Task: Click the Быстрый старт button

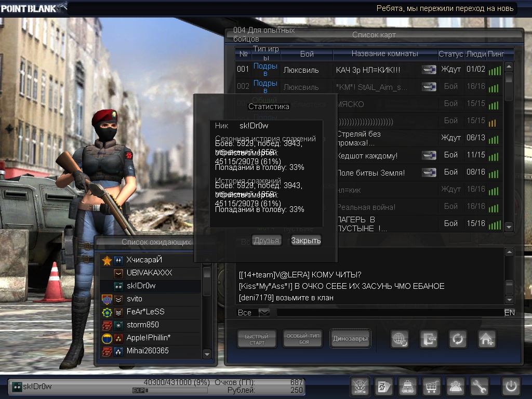Action: point(257,339)
